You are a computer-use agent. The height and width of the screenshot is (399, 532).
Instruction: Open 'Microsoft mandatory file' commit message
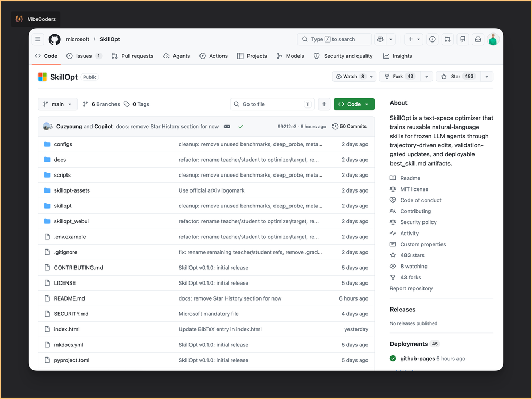tap(209, 314)
